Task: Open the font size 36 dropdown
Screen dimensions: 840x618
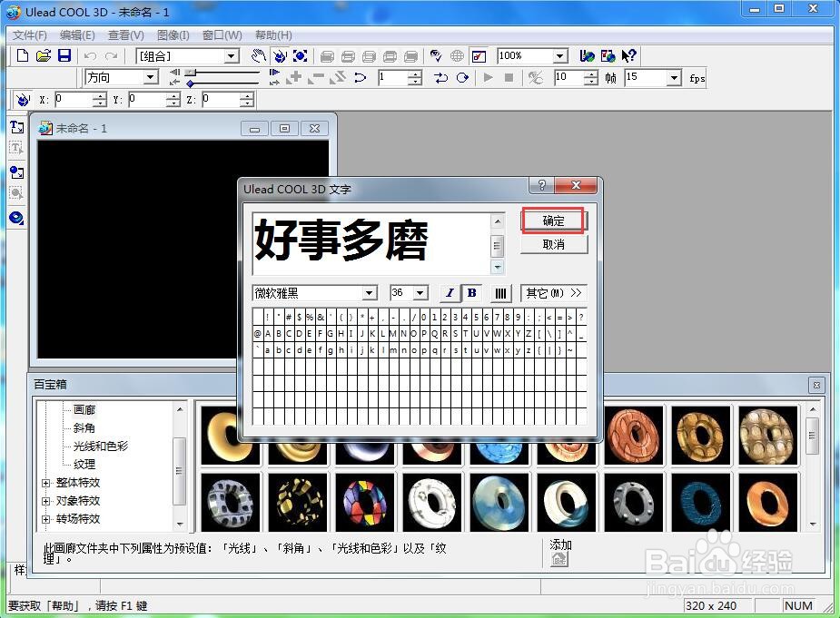Action: (x=420, y=293)
